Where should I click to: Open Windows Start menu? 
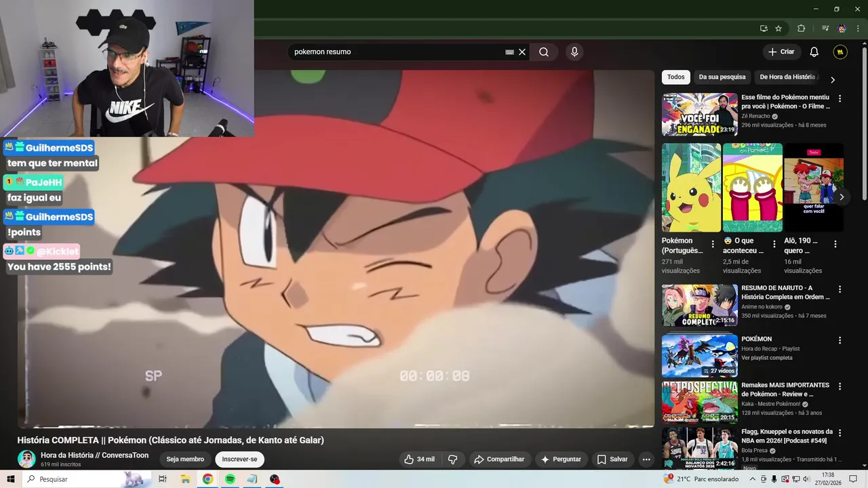click(x=11, y=479)
